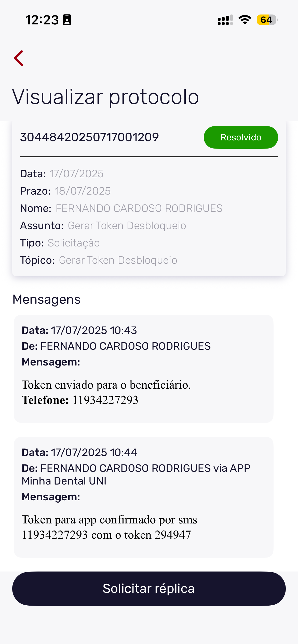This screenshot has width=298, height=644.
Task: Tap the Tópico Gerar Token Desbloqueio value
Action: coord(118,260)
